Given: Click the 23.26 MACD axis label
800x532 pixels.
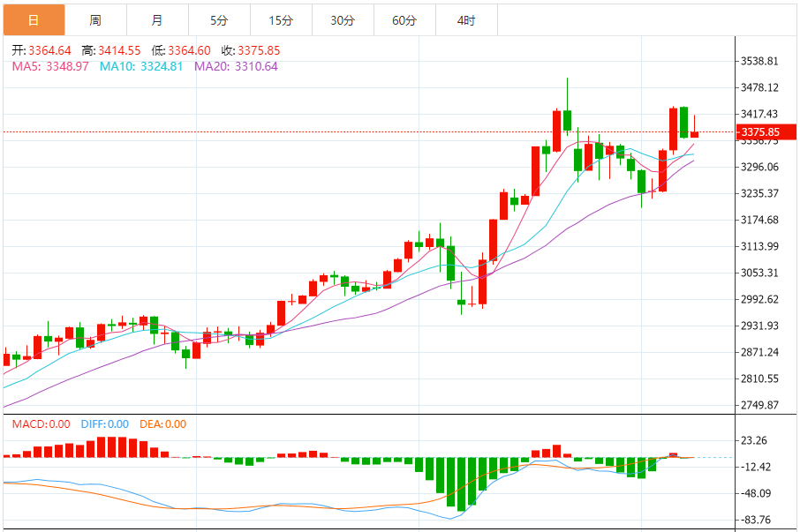Looking at the screenshot, I should [x=754, y=441].
